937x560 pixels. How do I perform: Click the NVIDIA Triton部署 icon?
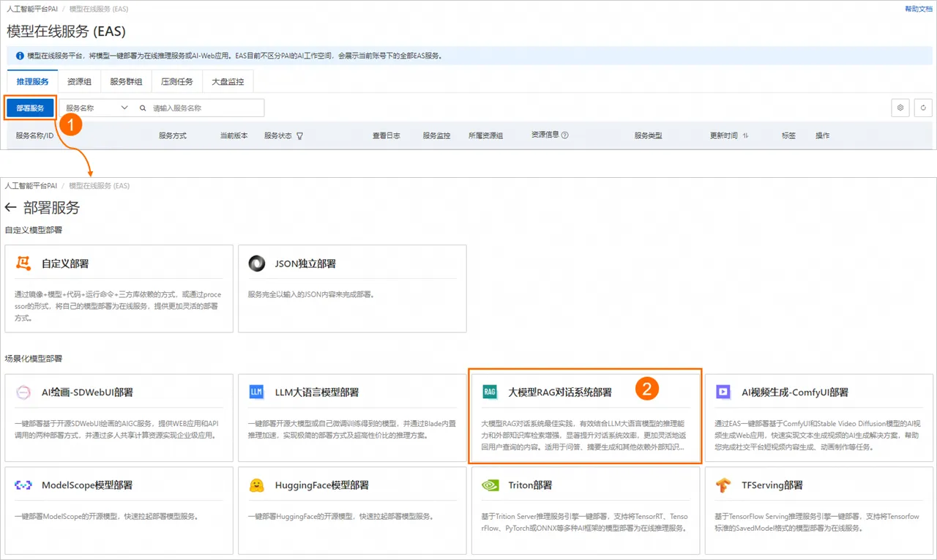click(x=490, y=485)
